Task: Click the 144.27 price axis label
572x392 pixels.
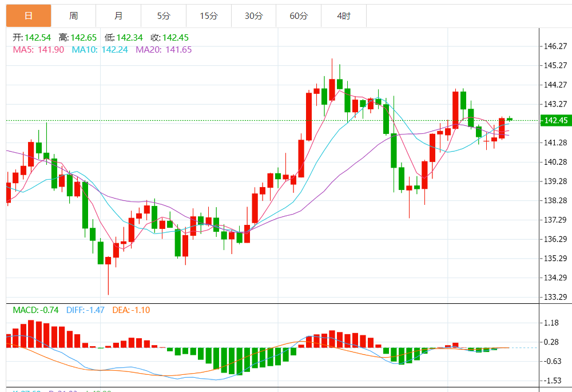Action: [x=555, y=85]
